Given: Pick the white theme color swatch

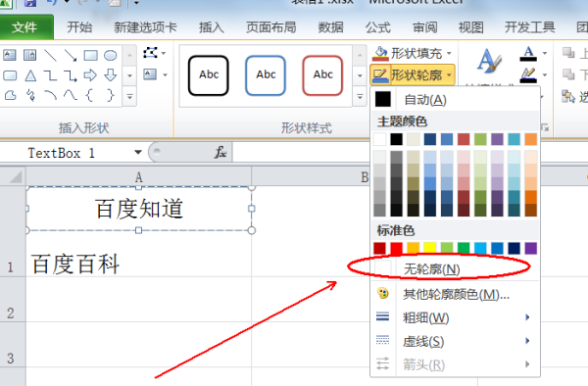Looking at the screenshot, I should coord(379,139).
